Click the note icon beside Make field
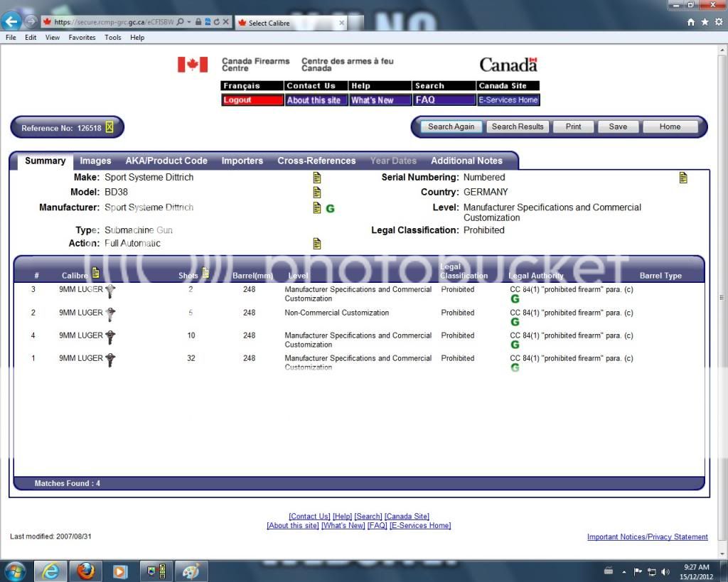 (317, 178)
